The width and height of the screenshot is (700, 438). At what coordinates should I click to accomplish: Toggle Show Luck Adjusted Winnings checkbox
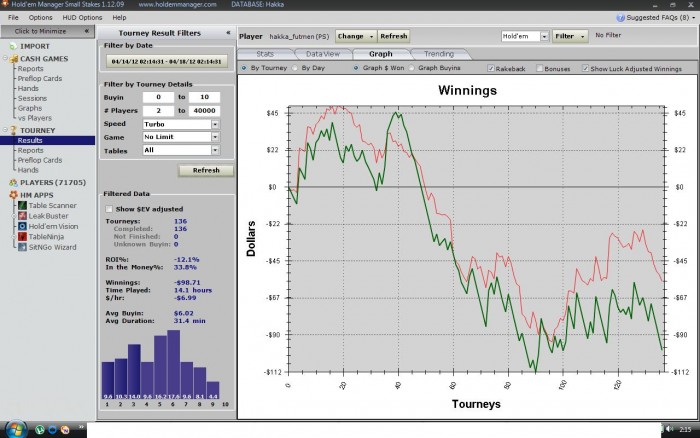pyautogui.click(x=585, y=68)
